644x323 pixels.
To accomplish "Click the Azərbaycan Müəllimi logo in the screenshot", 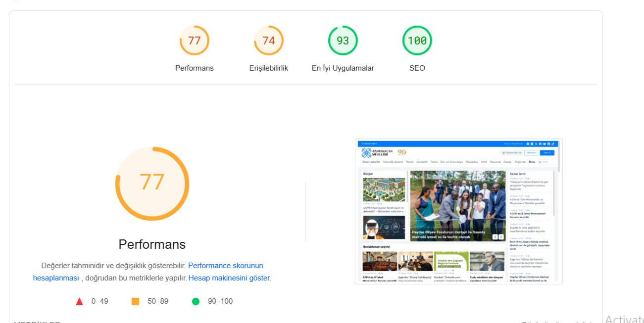I will pyautogui.click(x=377, y=153).
